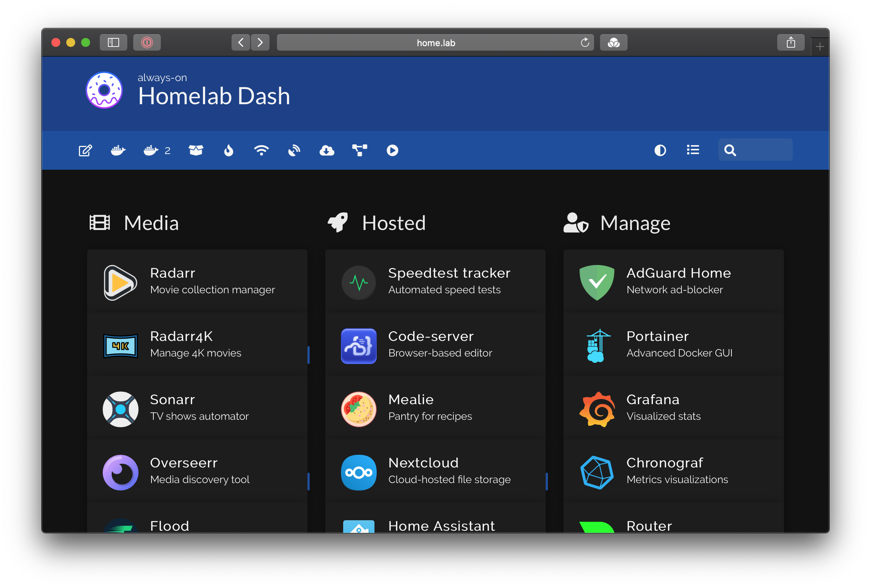The width and height of the screenshot is (871, 588).
Task: Switch to list layout view
Action: [693, 150]
